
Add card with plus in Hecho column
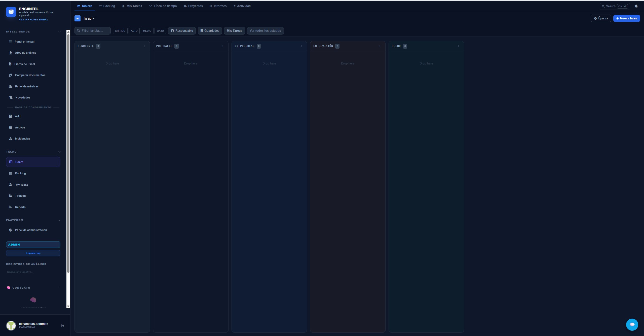[458, 46]
